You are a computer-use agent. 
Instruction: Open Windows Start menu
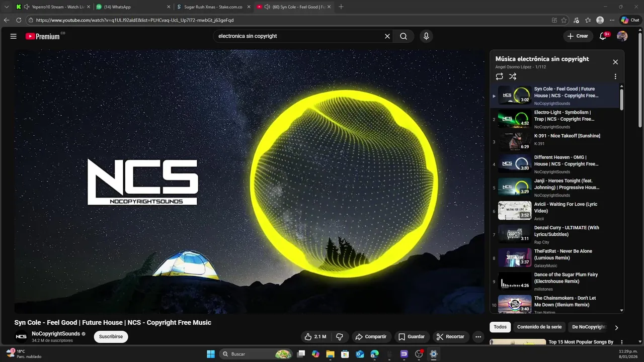point(211,354)
